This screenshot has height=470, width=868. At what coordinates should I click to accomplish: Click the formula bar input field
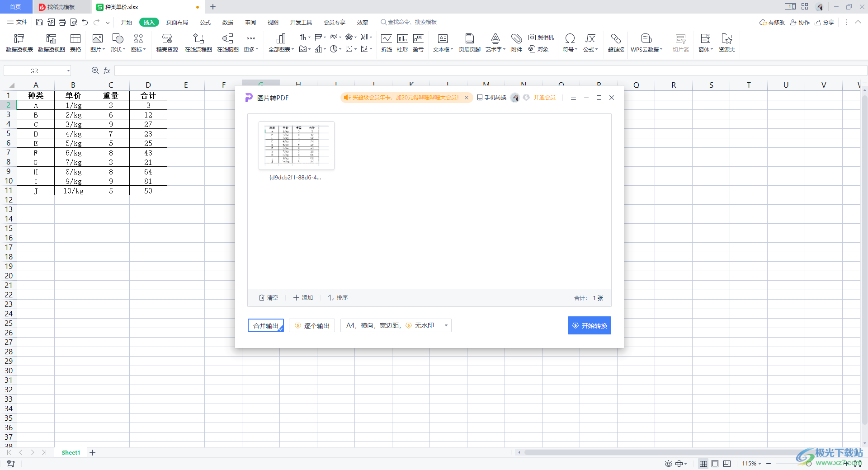tap(491, 71)
